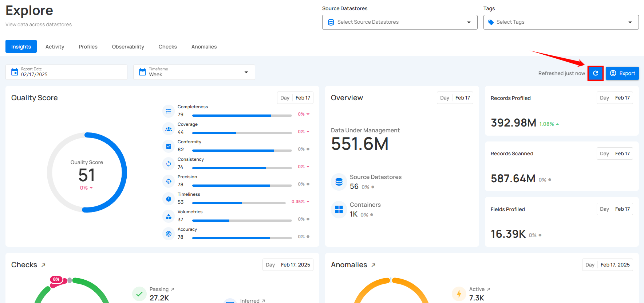The image size is (644, 303).
Task: Click the 1.08% increase indicator
Action: tap(549, 124)
